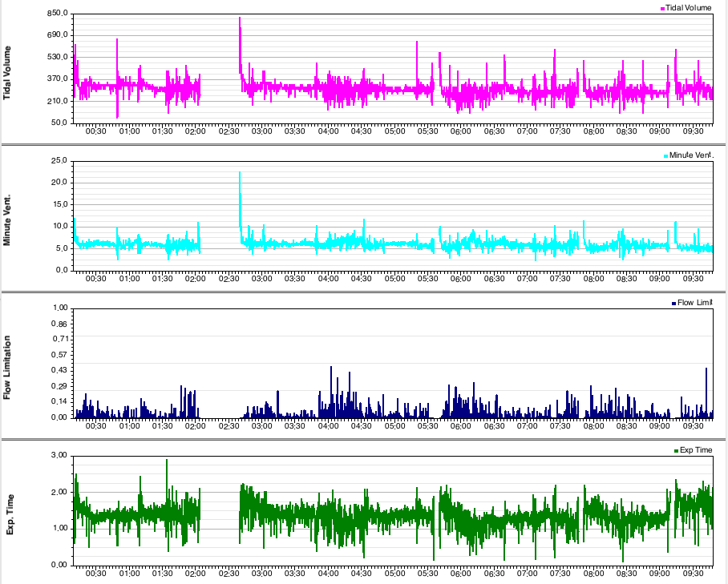Click 05:00 on the Tidal Volume time axis
Screen dimensions: 728x584
[394, 131]
